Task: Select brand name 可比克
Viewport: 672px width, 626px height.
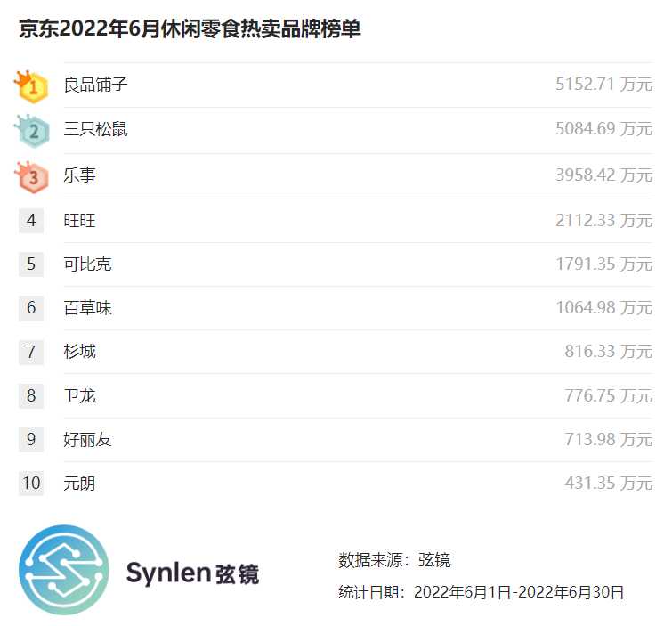Action: 87,264
